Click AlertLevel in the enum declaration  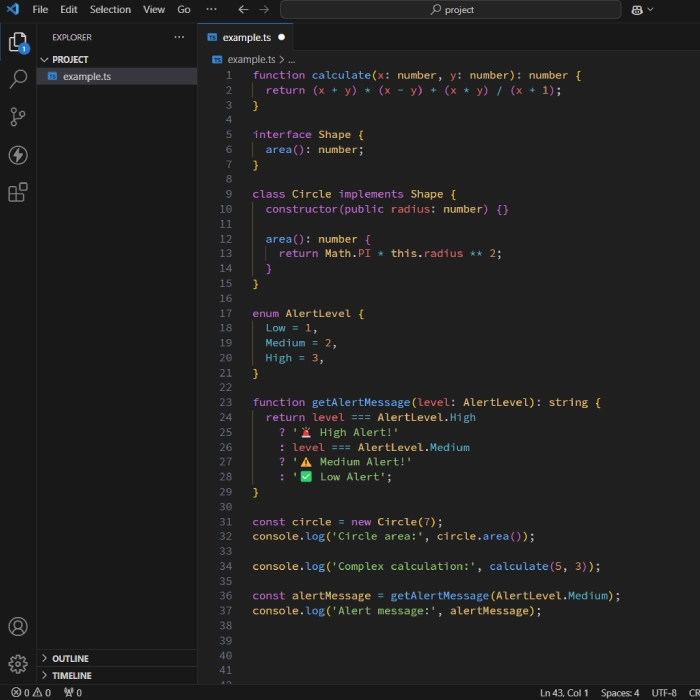[x=318, y=313]
